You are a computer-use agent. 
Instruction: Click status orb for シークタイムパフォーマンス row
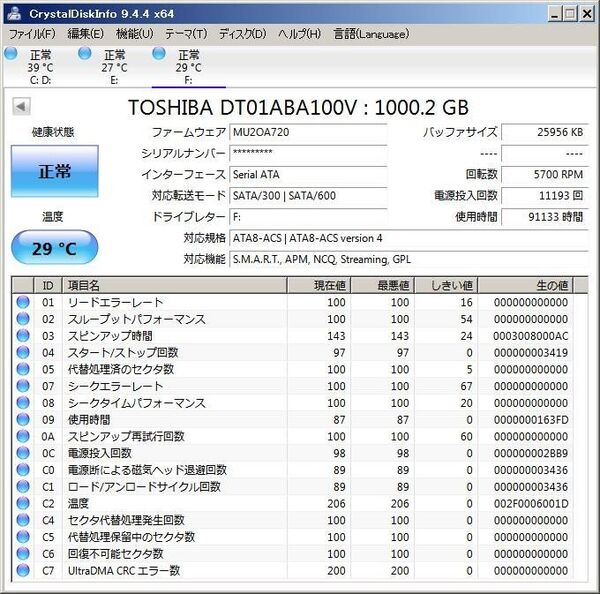coord(23,403)
